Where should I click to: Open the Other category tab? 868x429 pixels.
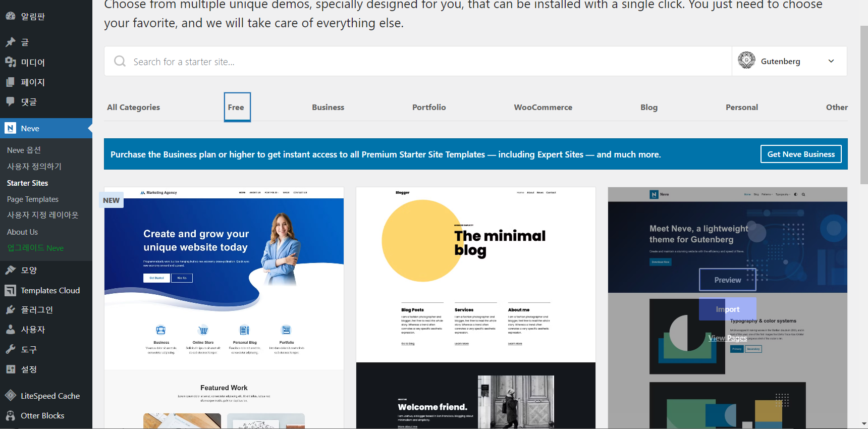point(837,107)
